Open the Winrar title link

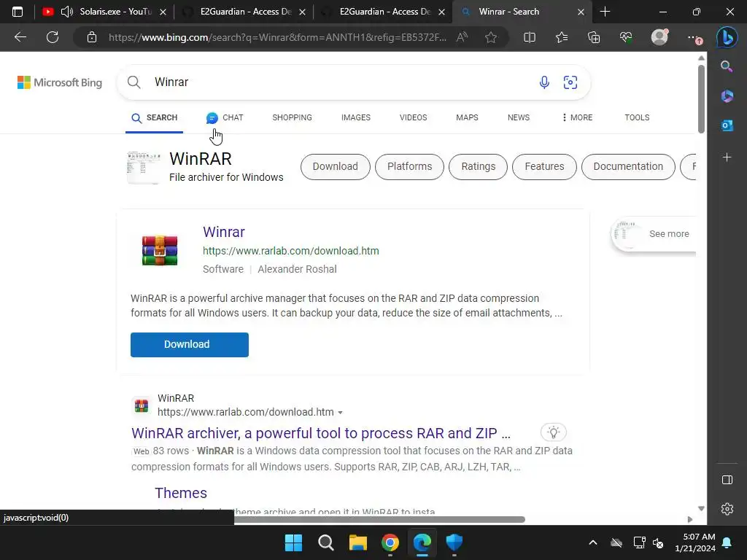(x=223, y=232)
